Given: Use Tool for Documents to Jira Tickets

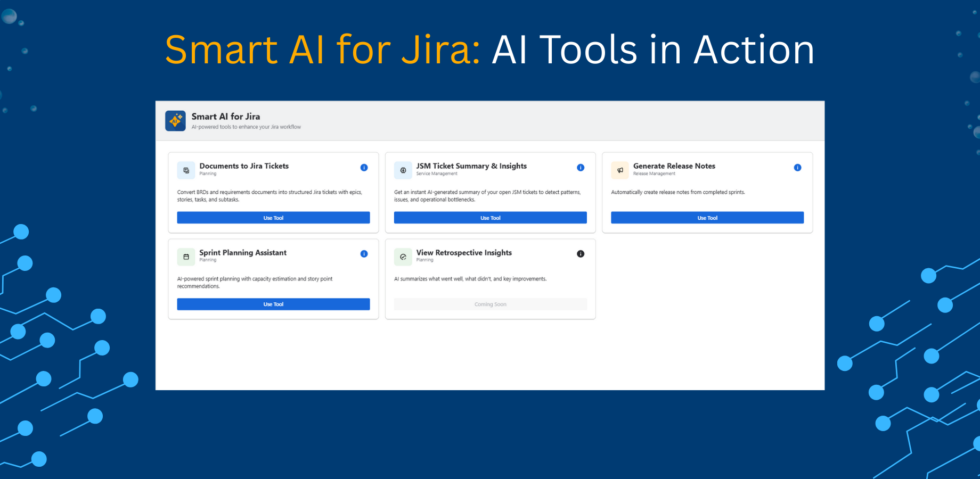Looking at the screenshot, I should click(273, 218).
